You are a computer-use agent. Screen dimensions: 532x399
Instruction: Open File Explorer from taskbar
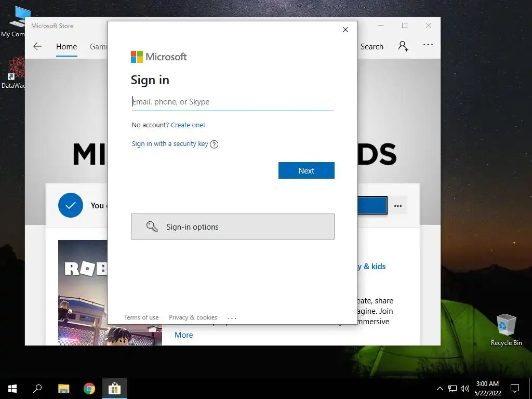pos(63,389)
